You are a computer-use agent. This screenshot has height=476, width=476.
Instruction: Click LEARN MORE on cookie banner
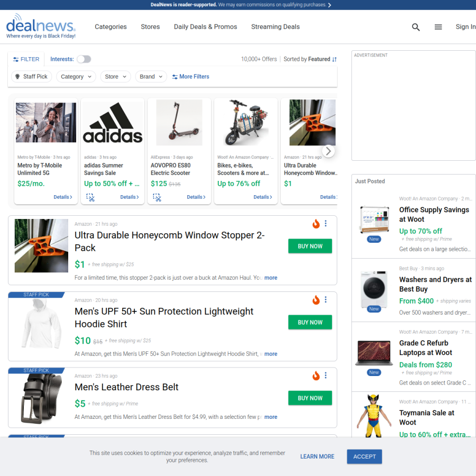(317, 456)
